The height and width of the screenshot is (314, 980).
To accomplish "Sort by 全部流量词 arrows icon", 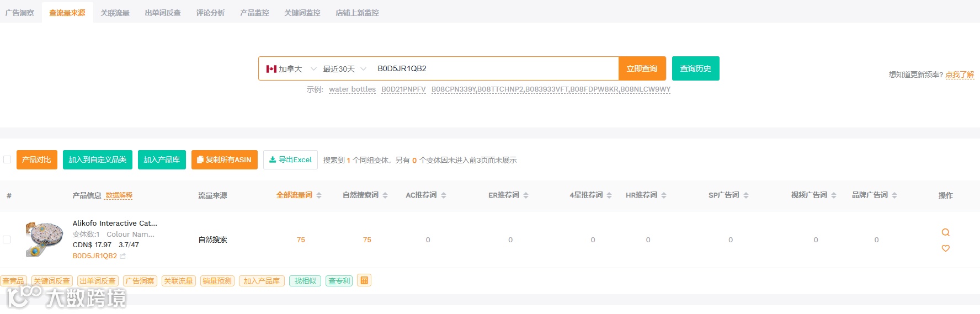I will [x=319, y=195].
